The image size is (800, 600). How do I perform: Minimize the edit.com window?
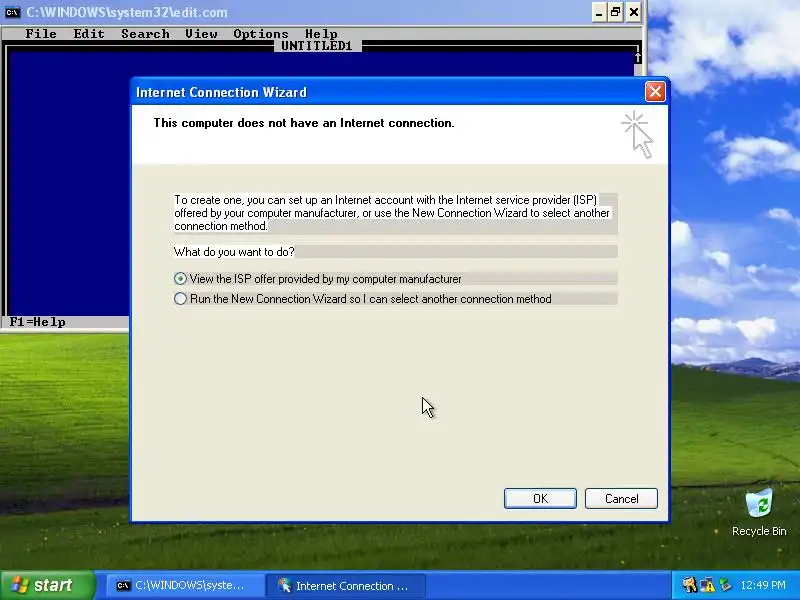click(599, 12)
